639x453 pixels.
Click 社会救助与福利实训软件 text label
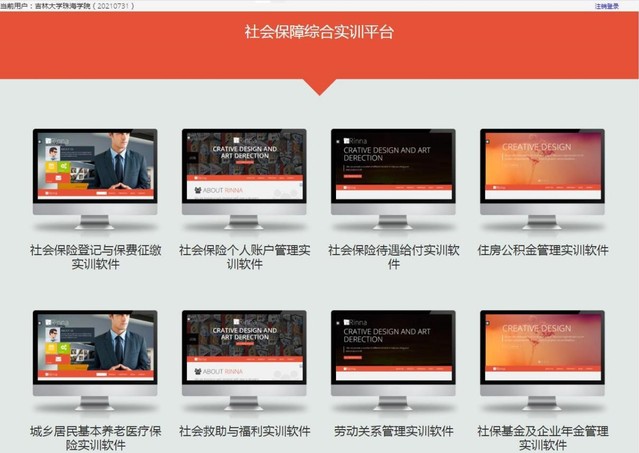(x=244, y=432)
